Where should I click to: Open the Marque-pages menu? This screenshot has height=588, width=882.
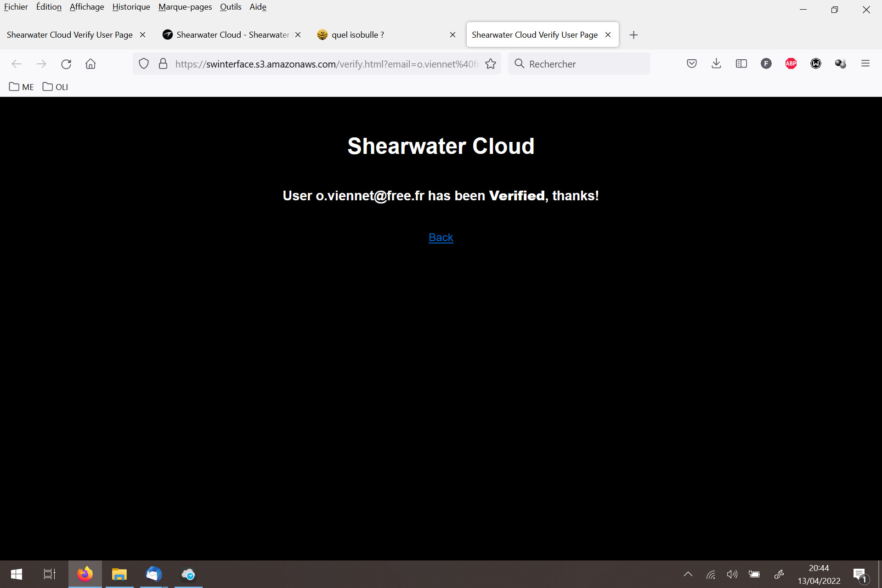coord(185,7)
